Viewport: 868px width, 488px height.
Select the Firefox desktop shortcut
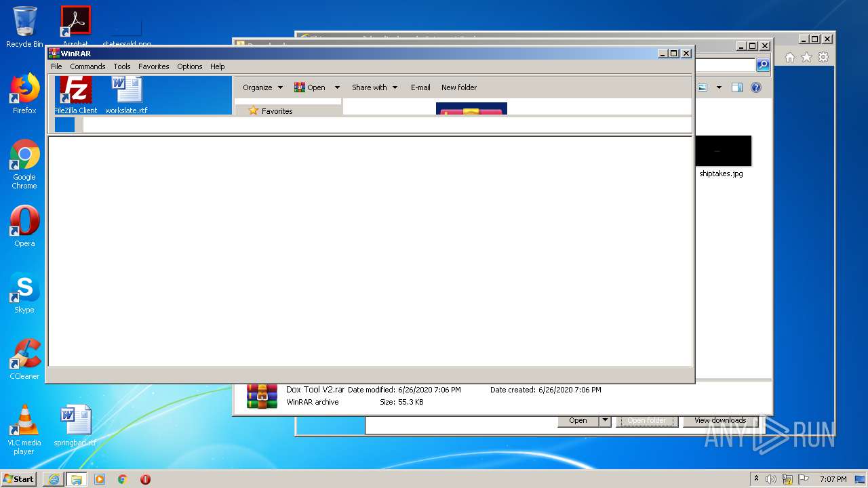click(24, 94)
